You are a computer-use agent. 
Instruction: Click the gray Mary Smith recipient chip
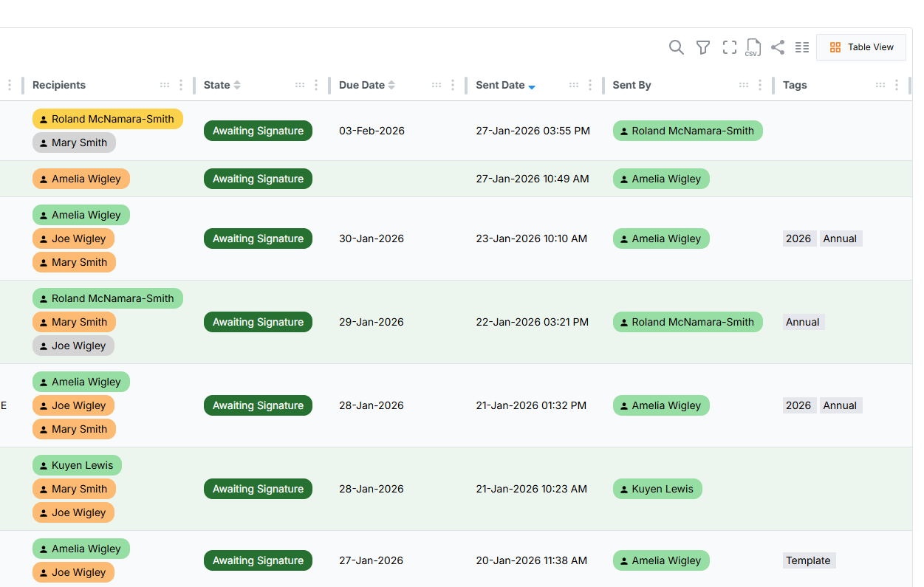74,143
